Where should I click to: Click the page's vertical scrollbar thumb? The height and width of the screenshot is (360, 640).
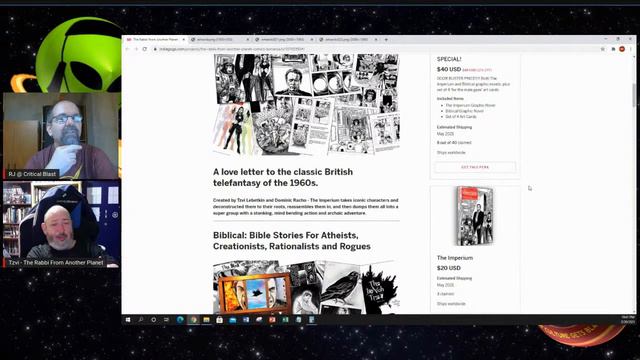[x=634, y=95]
